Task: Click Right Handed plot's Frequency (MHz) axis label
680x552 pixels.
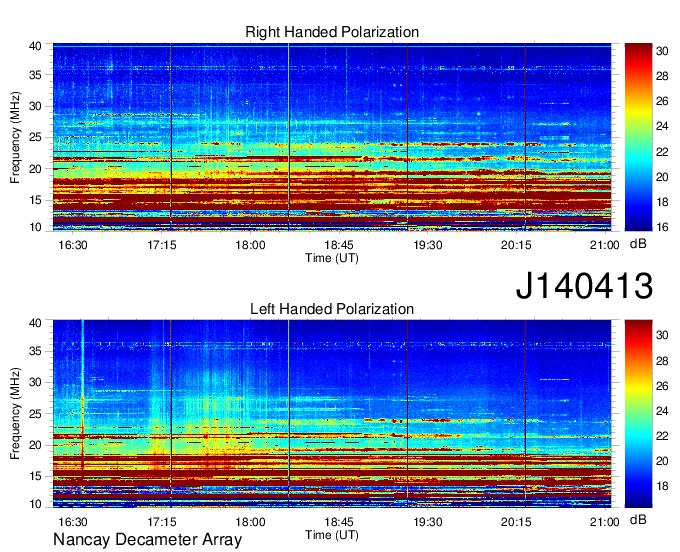Action: [15, 137]
